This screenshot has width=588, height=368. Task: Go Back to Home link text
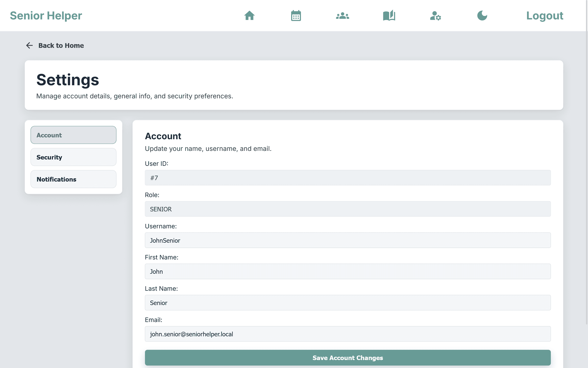point(61,46)
